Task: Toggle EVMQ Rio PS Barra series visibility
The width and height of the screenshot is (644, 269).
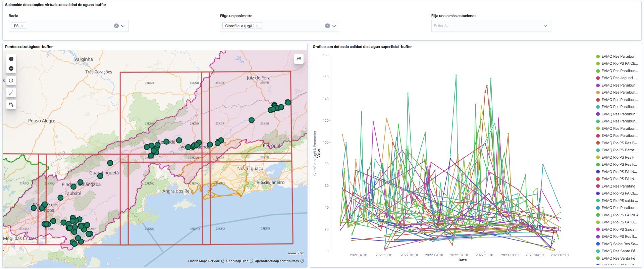Action: tap(619, 150)
